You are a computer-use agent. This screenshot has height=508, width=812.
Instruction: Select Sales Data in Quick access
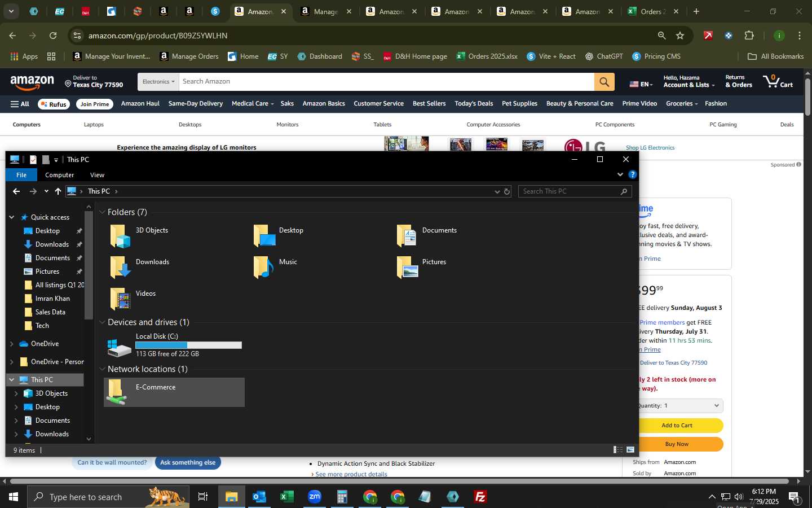50,312
